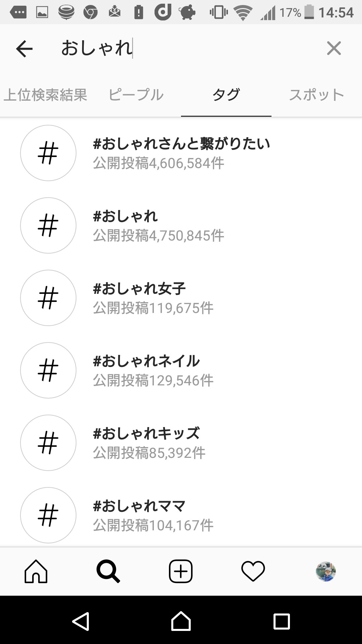The image size is (362, 644).
Task: Switch to the ピープル tab
Action: coord(136,95)
